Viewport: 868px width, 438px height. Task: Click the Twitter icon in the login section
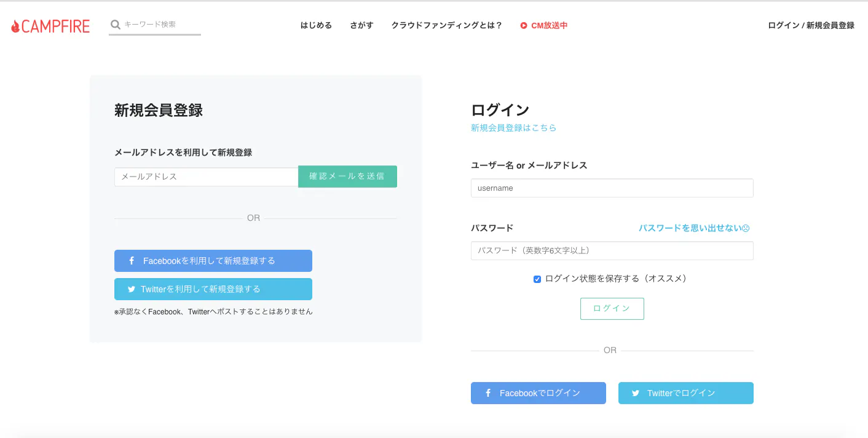636,393
